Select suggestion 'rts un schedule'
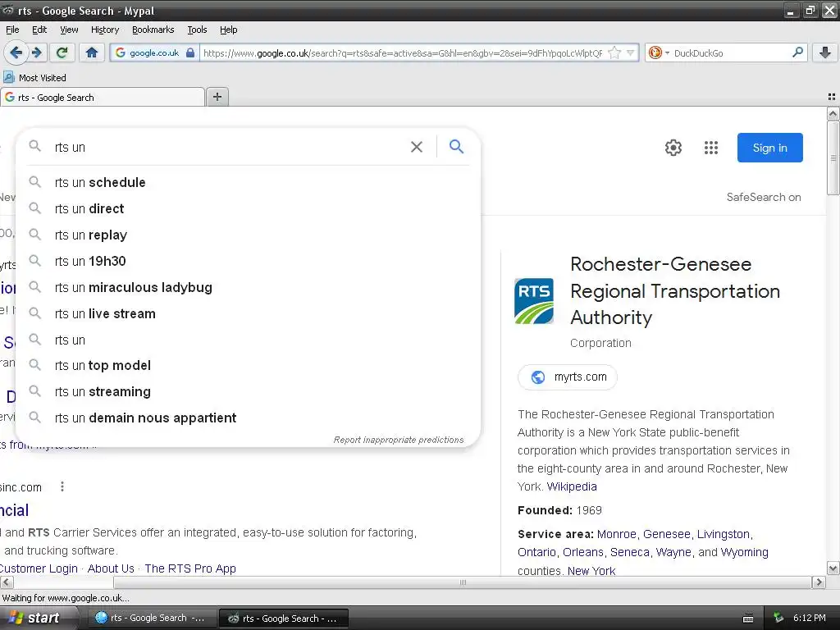The height and width of the screenshot is (630, 840). pos(249,182)
